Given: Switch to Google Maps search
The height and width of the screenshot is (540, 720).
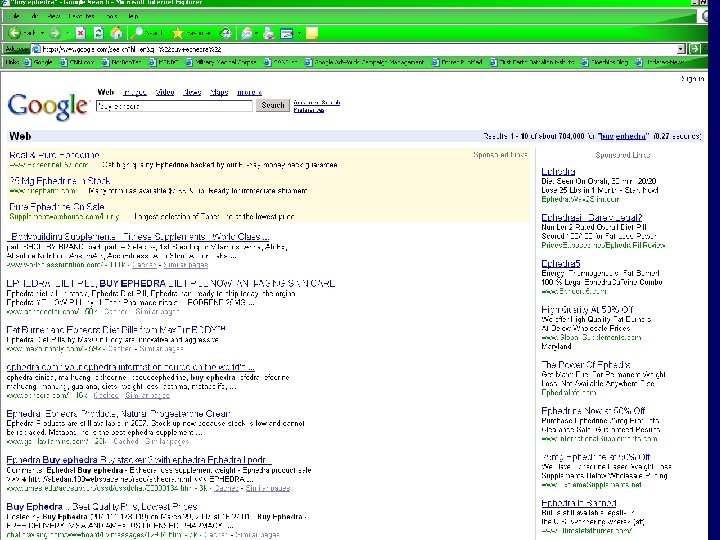Looking at the screenshot, I should (x=219, y=92).
